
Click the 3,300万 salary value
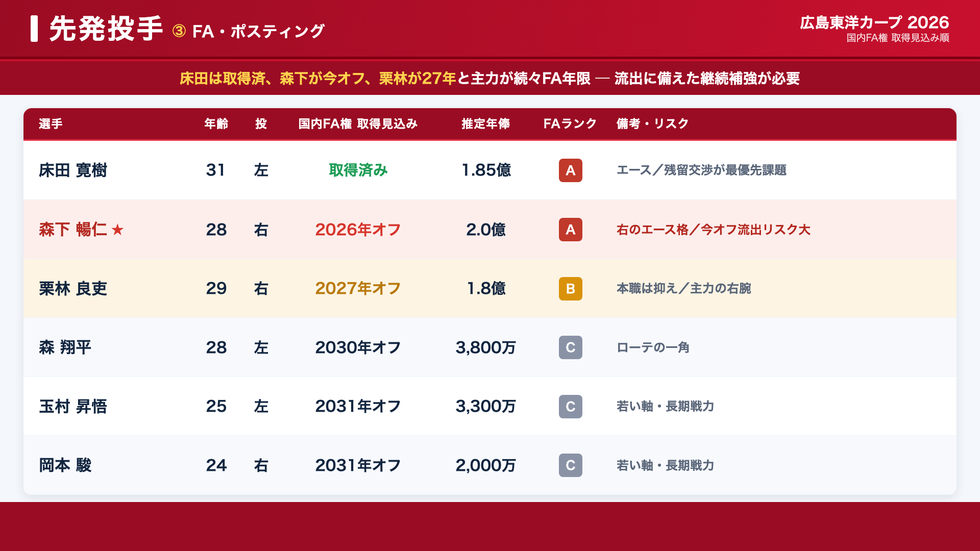(486, 407)
